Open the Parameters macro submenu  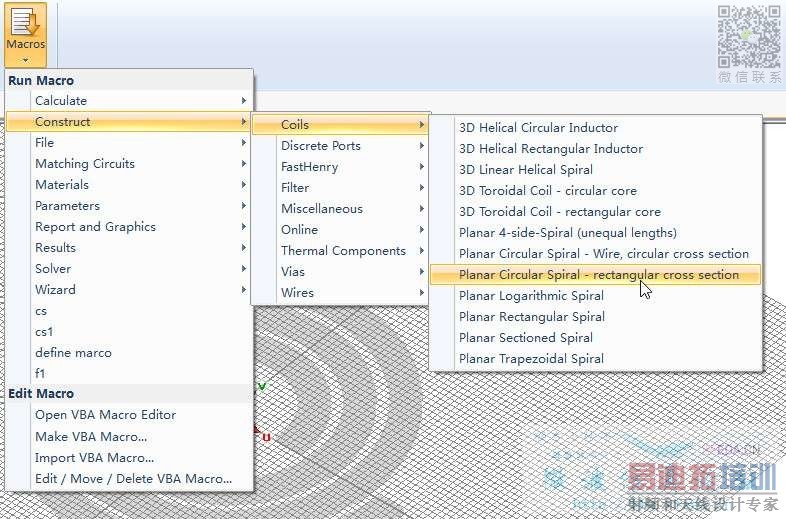point(129,206)
